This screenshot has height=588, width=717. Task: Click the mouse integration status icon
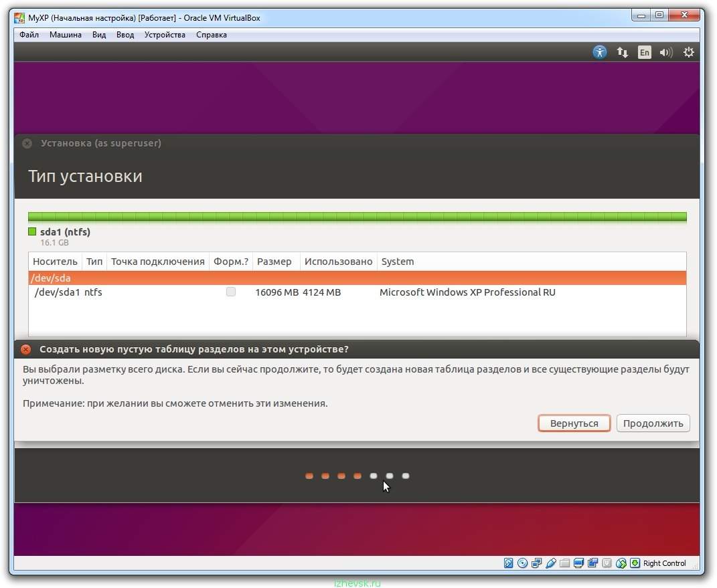(621, 563)
